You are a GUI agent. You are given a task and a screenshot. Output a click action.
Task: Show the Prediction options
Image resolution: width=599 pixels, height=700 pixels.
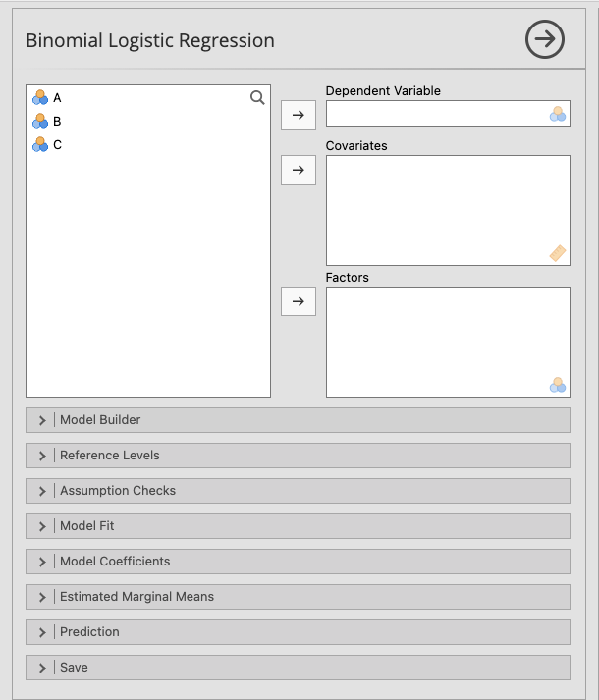[x=298, y=632]
